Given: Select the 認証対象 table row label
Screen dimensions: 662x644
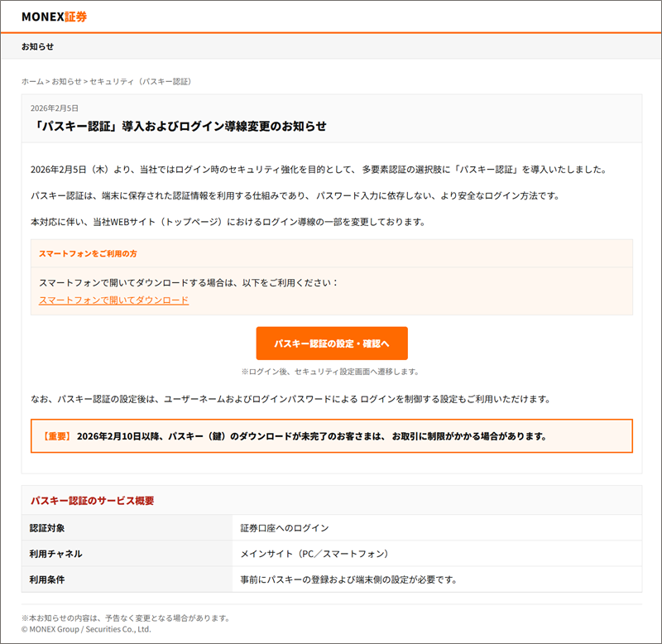Looking at the screenshot, I should [47, 528].
